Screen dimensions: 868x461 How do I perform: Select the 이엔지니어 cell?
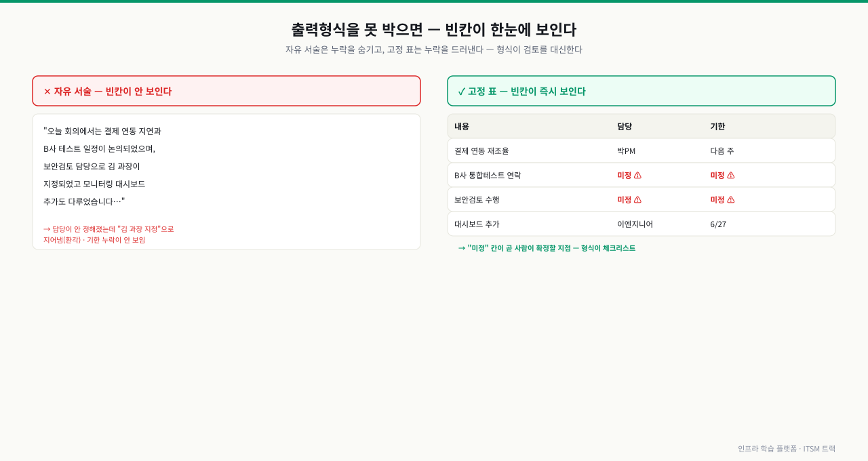point(635,224)
